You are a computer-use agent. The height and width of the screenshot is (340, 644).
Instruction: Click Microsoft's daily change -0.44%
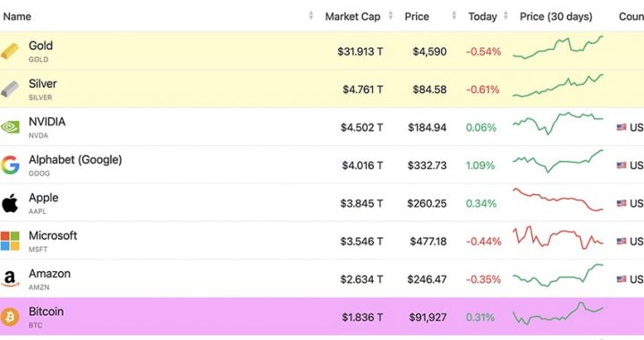(483, 242)
